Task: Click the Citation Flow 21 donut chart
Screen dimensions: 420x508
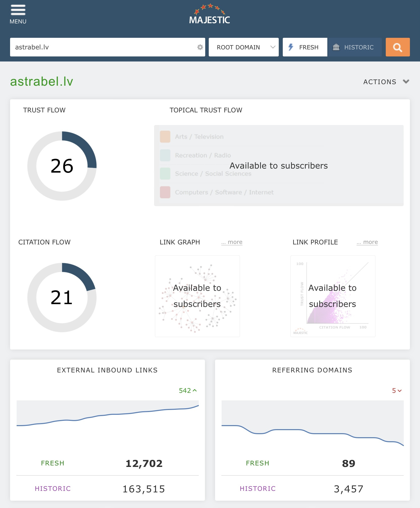Action: click(x=62, y=298)
